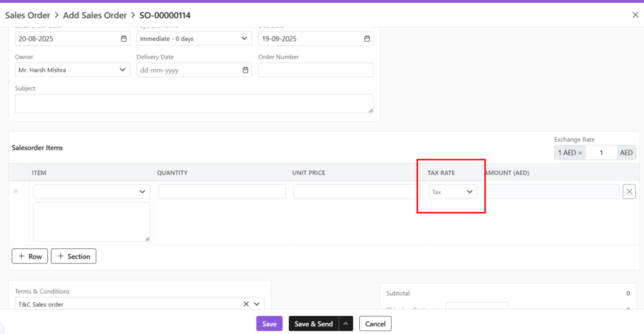This screenshot has height=334, width=644.
Task: Click the Subject text field
Action: (x=194, y=104)
